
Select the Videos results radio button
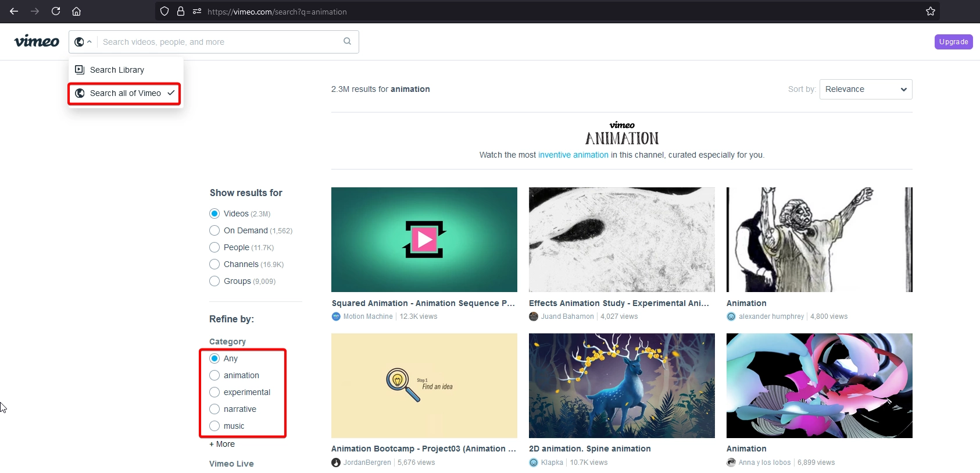click(214, 214)
